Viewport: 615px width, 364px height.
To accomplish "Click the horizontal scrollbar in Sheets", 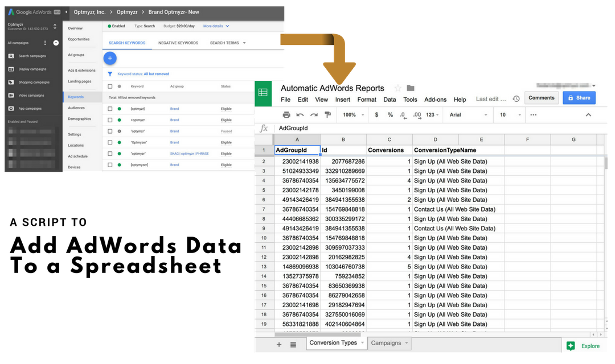I will tap(318, 334).
